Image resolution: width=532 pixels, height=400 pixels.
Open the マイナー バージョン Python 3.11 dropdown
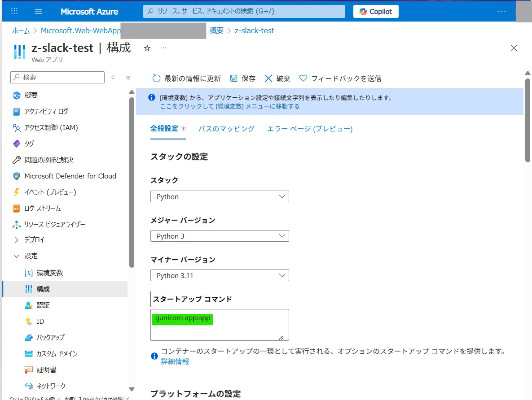tap(220, 275)
